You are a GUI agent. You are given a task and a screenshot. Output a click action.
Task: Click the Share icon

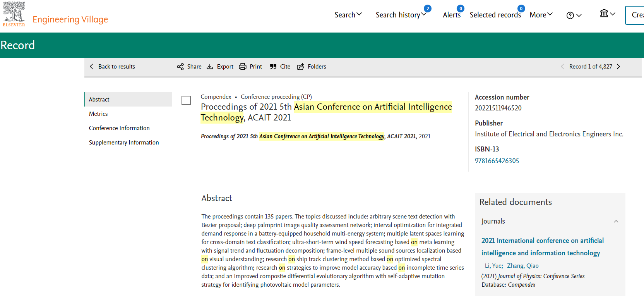click(180, 67)
